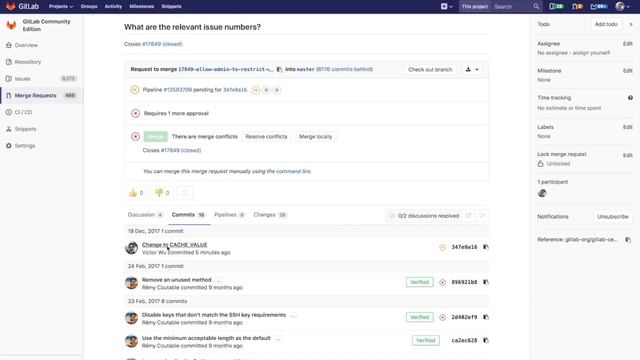Give a thumbs up reaction
Image resolution: width=640 pixels, height=360 pixels.
click(136, 193)
